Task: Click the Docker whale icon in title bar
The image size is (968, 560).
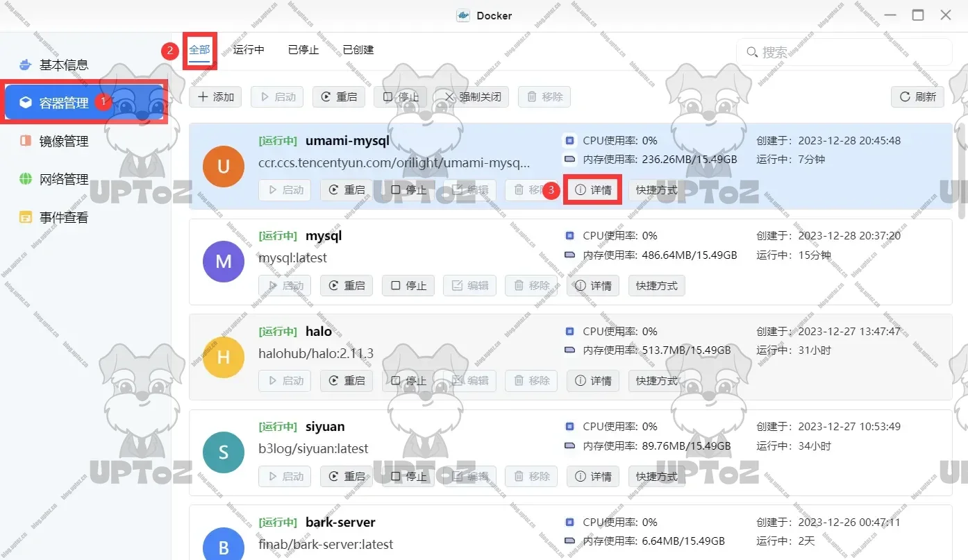Action: click(463, 15)
